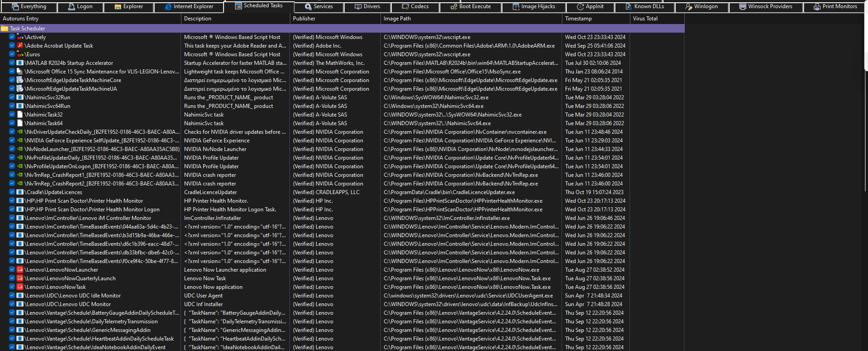Disable Cradle\UpdateLicences checkbox
This screenshot has width=868, height=351.
12,192
